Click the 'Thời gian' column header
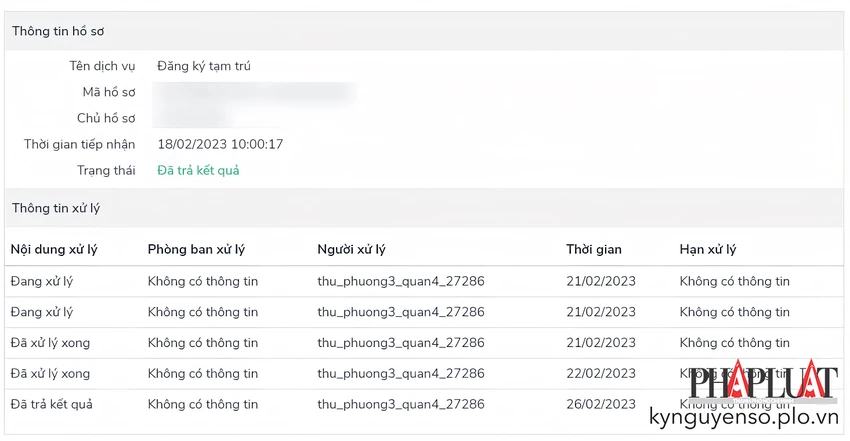The width and height of the screenshot is (850, 441). [594, 249]
